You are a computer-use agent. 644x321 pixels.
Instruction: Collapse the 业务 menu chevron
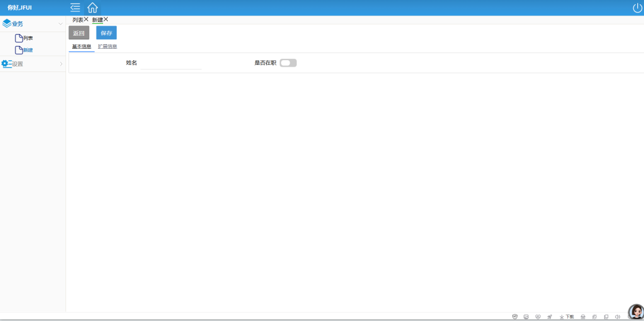(x=60, y=24)
